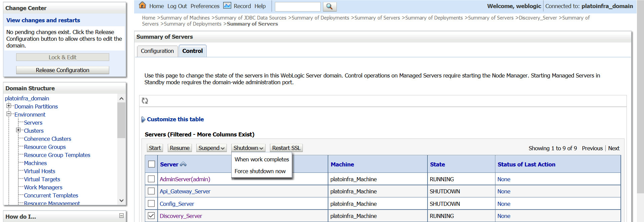Image resolution: width=644 pixels, height=222 pixels.
Task: Toggle the select-all servers checkbox
Action: tap(152, 164)
